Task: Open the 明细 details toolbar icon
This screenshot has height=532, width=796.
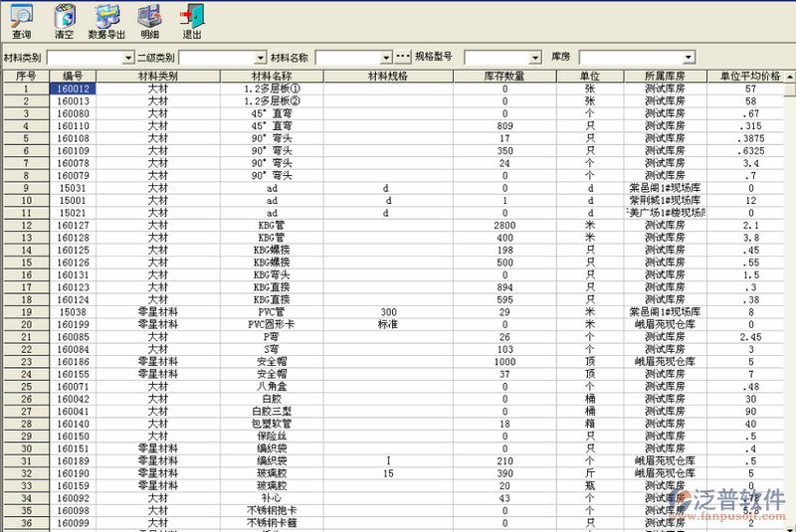Action: (150, 21)
